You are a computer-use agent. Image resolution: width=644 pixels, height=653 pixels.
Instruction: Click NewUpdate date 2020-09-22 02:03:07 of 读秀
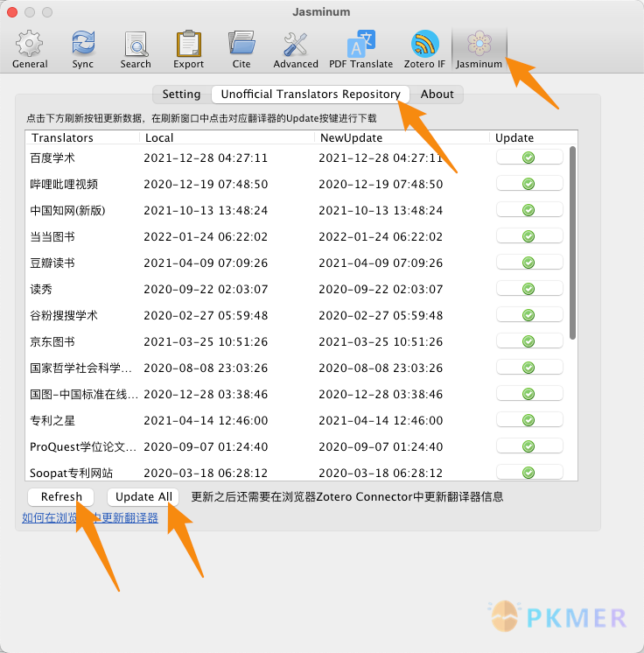pos(381,289)
